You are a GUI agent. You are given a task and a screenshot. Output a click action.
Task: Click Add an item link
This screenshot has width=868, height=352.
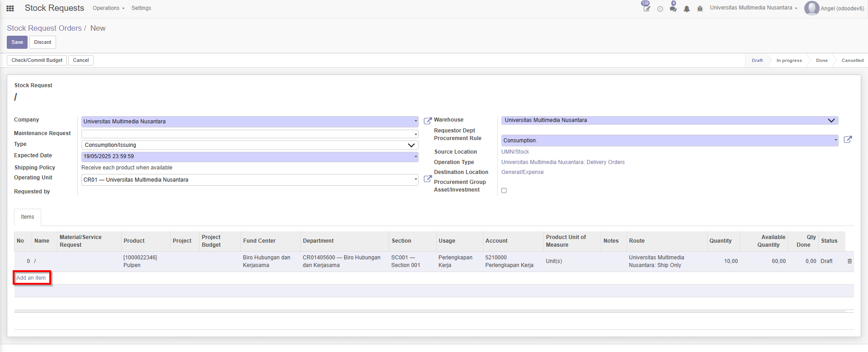click(31, 278)
